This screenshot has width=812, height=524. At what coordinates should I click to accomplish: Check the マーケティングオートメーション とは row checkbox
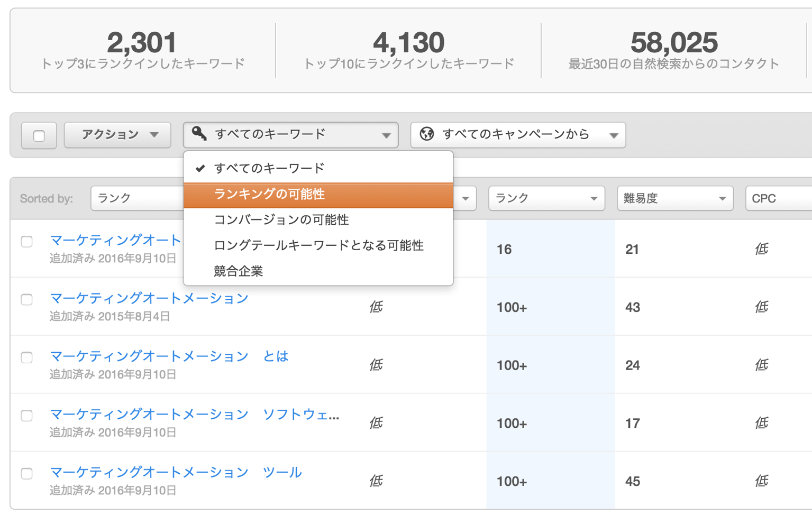pyautogui.click(x=27, y=358)
